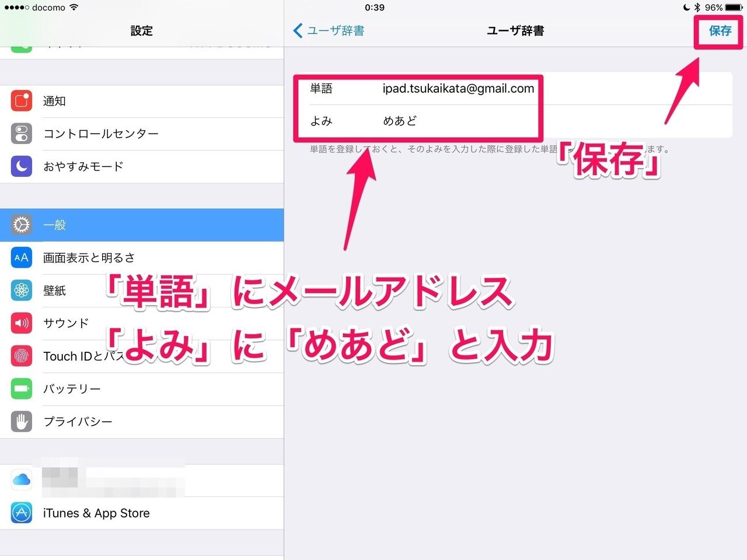
Task: Open the 通知 notifications icon
Action: tap(22, 101)
